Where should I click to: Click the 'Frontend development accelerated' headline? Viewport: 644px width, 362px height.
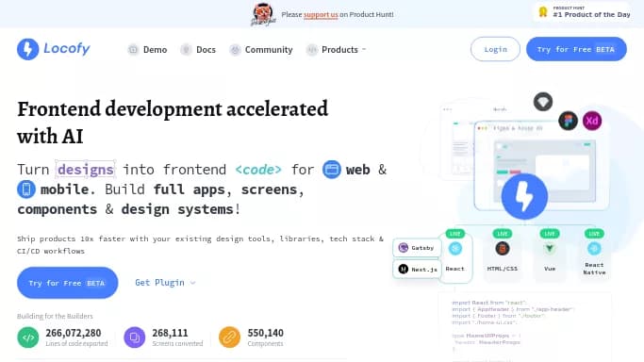pos(173,109)
